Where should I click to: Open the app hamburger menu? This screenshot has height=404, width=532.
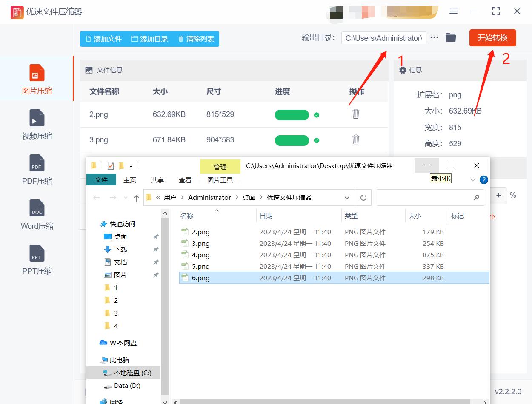[x=453, y=11]
